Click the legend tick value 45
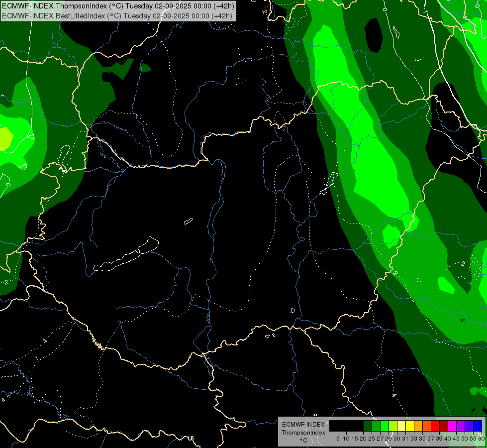Viewport: 487px width, 448px height. (x=457, y=439)
